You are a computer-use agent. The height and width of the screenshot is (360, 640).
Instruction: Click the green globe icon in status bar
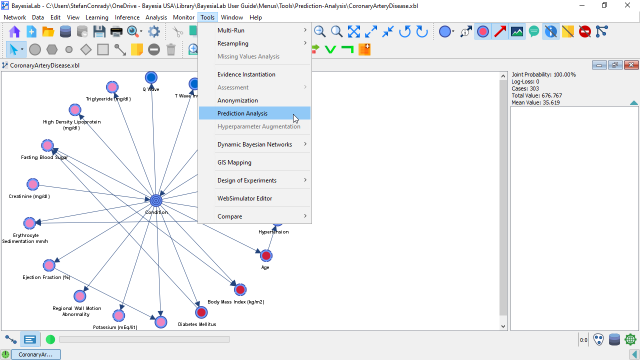(630, 339)
